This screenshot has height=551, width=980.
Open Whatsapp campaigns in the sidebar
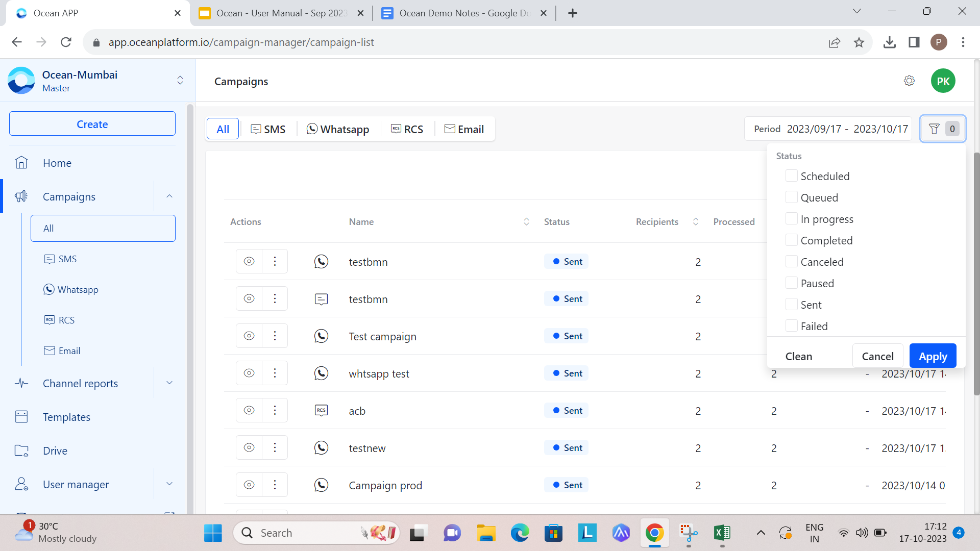click(x=71, y=289)
